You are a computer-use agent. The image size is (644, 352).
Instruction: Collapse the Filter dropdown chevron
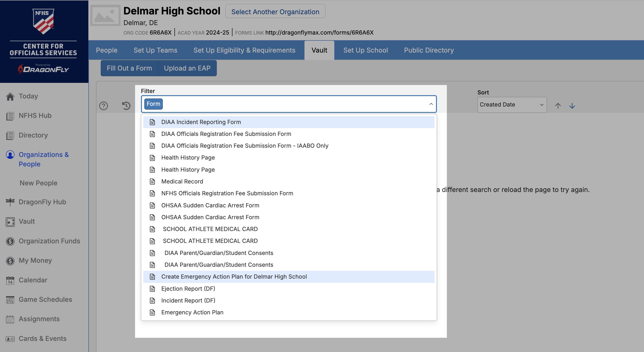[431, 104]
